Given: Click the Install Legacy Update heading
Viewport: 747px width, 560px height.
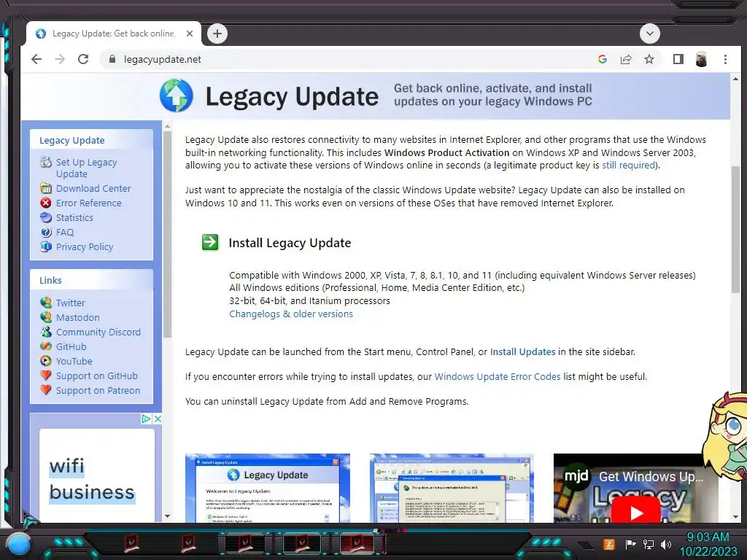Looking at the screenshot, I should [x=290, y=243].
